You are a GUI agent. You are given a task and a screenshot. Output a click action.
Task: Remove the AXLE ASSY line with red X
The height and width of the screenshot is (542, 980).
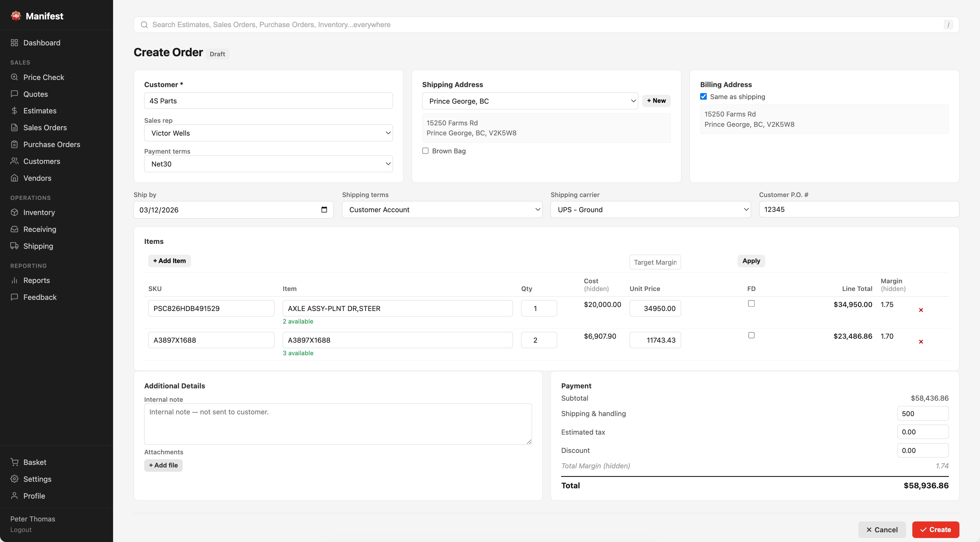pyautogui.click(x=921, y=310)
